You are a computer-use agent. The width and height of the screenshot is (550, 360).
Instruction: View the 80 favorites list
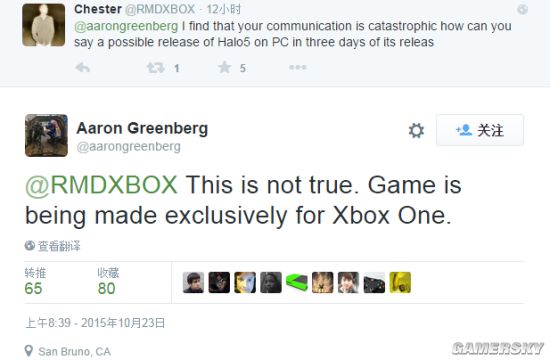[108, 281]
